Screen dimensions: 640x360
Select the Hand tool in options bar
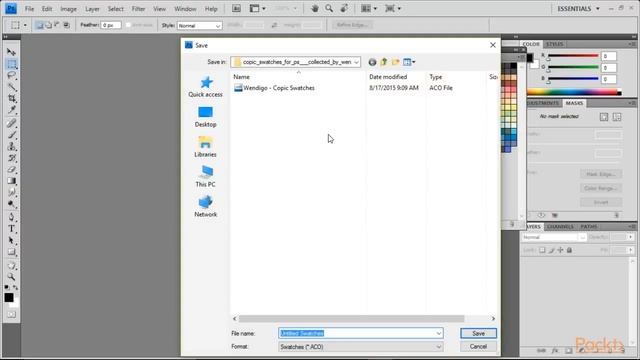[315, 9]
